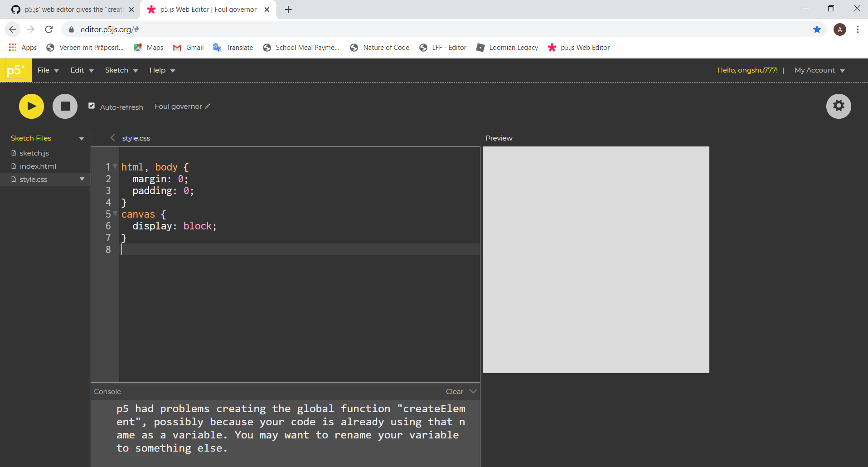Run the sketch with the play button
Screen dimensions: 868x467
31,106
